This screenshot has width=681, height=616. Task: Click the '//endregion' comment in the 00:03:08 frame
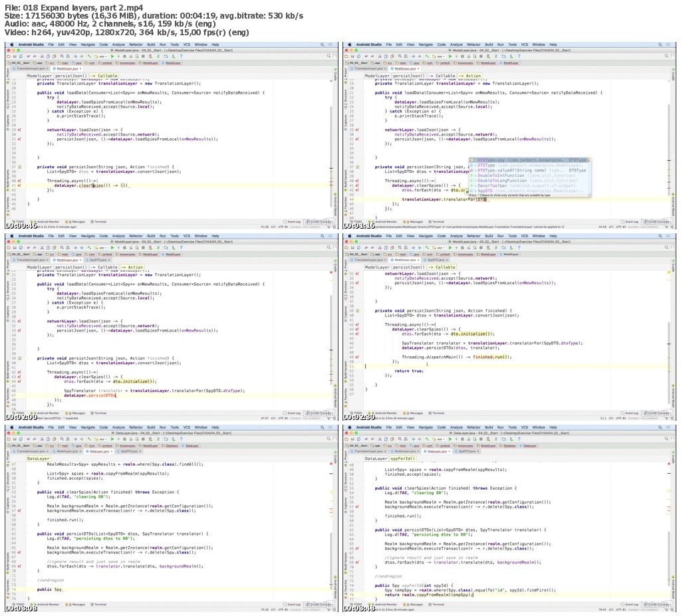(x=51, y=580)
